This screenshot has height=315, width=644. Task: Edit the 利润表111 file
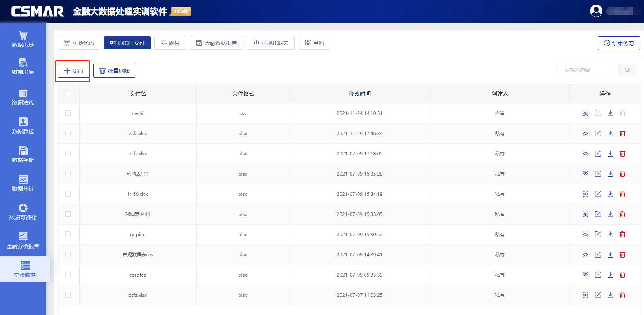(598, 174)
